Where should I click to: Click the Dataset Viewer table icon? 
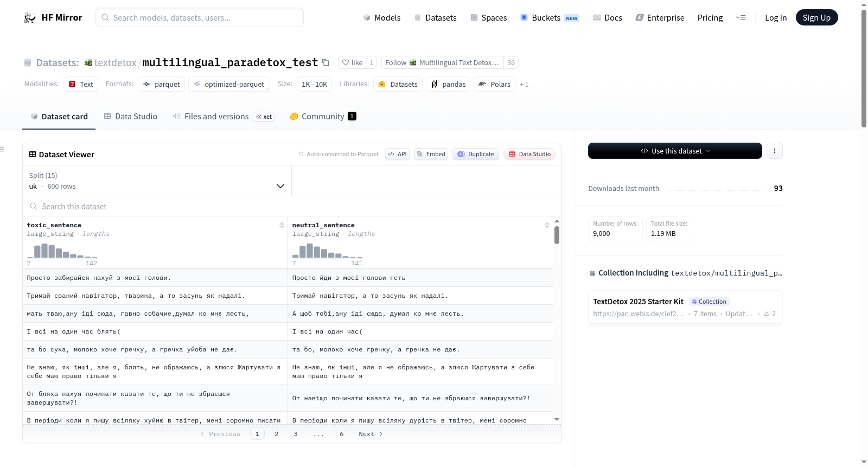[33, 154]
